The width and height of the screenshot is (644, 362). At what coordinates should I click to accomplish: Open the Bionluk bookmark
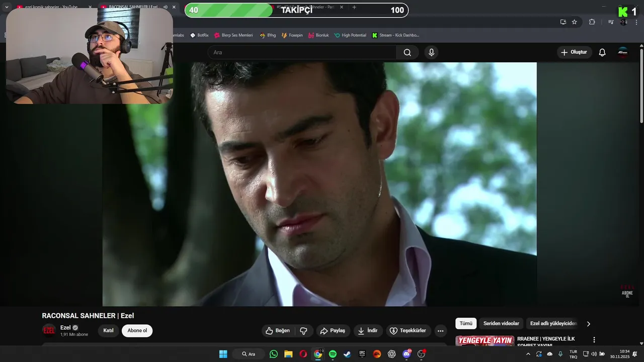[x=318, y=35]
